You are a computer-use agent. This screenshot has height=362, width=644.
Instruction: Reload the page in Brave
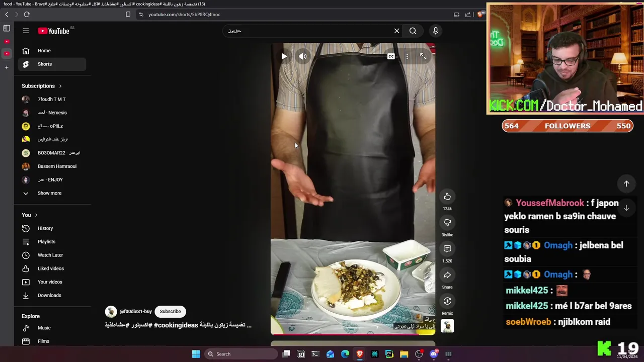27,15
